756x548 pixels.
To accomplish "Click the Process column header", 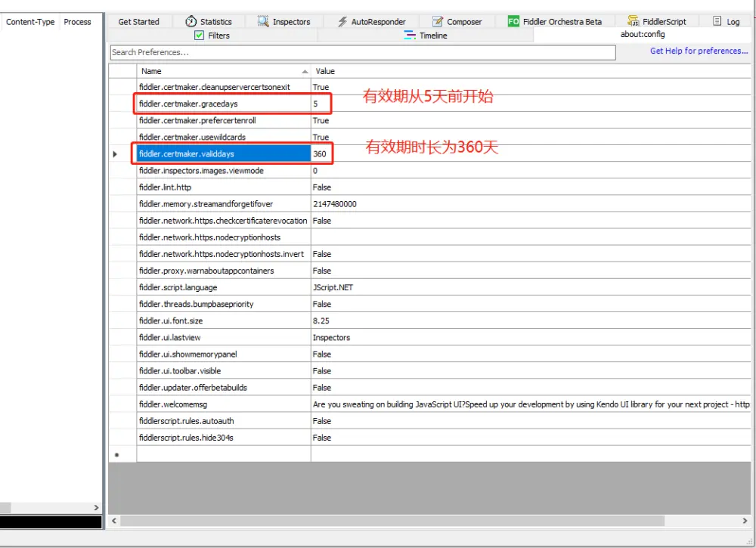I will [77, 22].
